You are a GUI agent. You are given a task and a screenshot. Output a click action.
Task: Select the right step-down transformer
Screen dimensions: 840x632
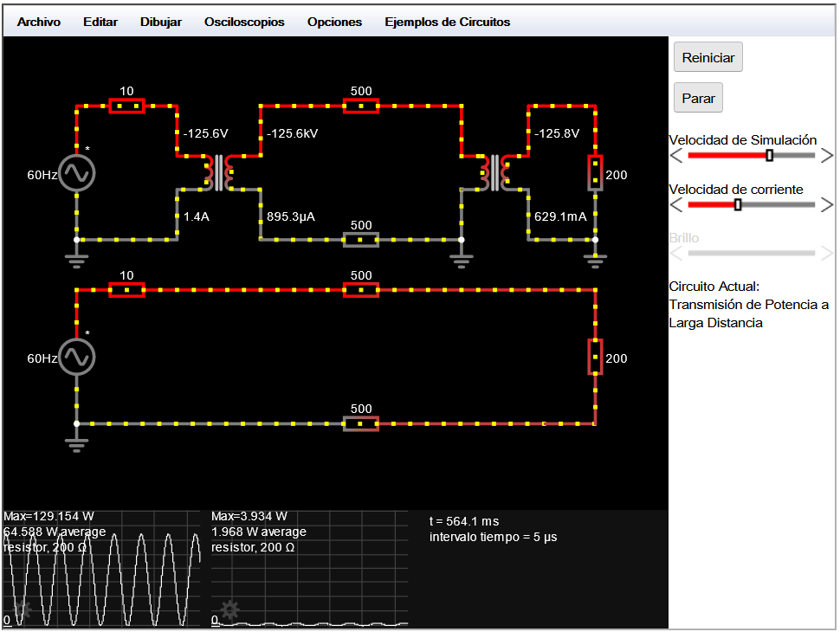pyautogui.click(x=495, y=172)
